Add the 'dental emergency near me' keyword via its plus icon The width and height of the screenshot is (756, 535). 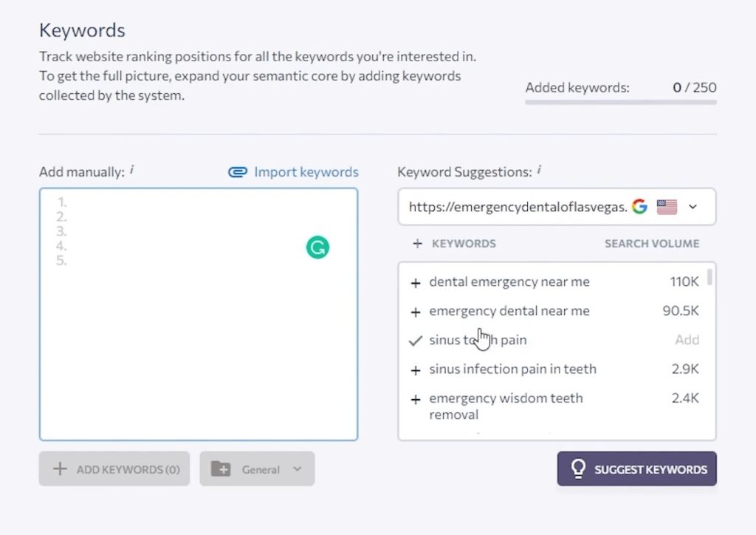[x=416, y=283]
